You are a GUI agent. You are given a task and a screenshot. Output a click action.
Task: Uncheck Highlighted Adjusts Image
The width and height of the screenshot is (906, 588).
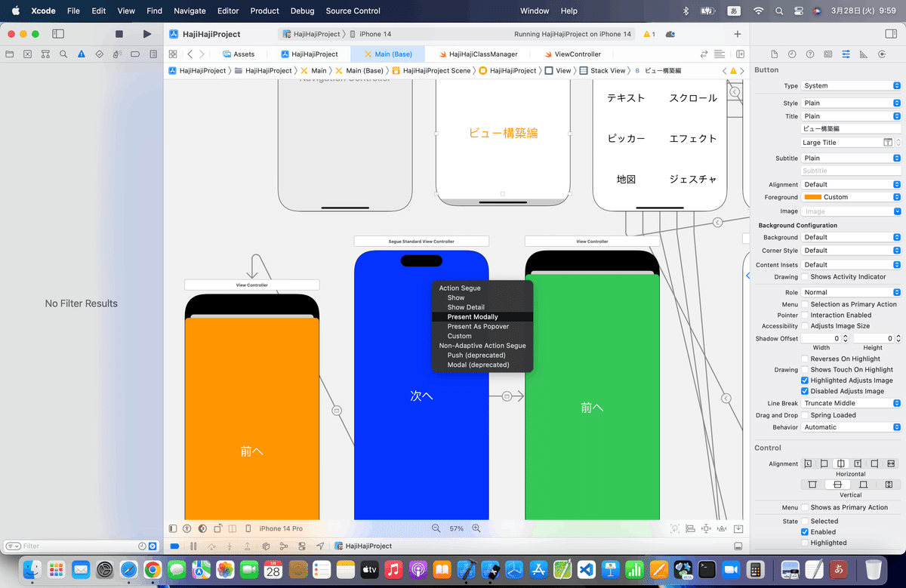click(805, 380)
